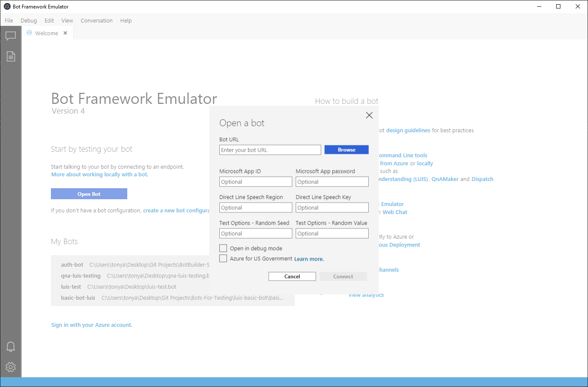Click create a new bot configuration link
The width and height of the screenshot is (588, 387).
pos(176,210)
